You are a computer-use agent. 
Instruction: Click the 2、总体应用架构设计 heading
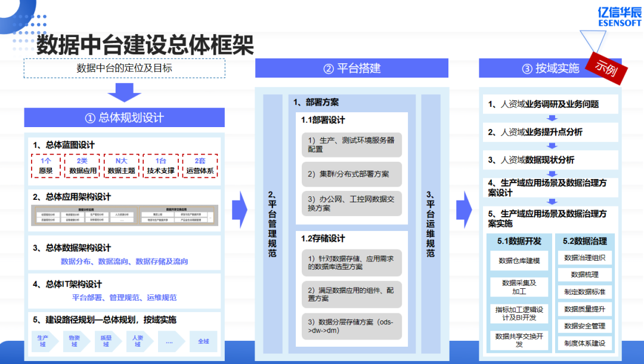click(72, 197)
